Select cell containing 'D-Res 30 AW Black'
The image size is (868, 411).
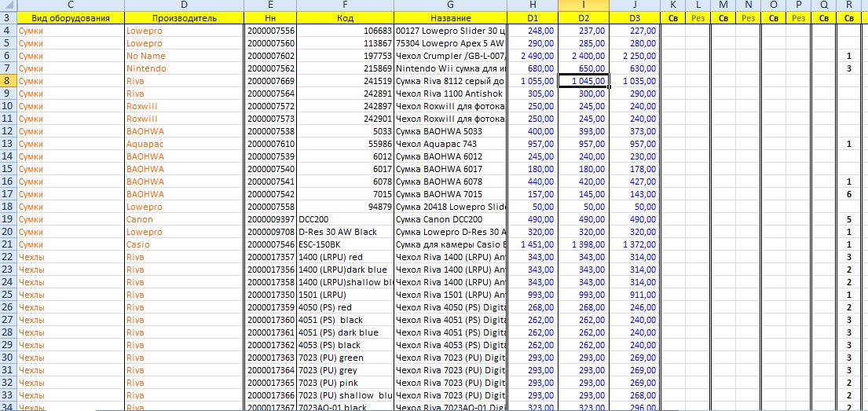[x=346, y=232]
